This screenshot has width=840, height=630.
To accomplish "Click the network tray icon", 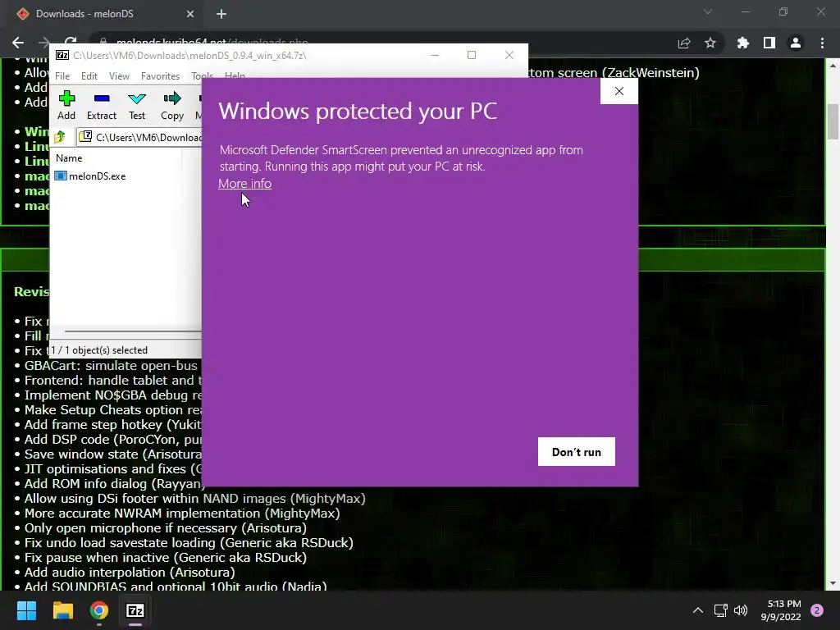I will [x=720, y=610].
